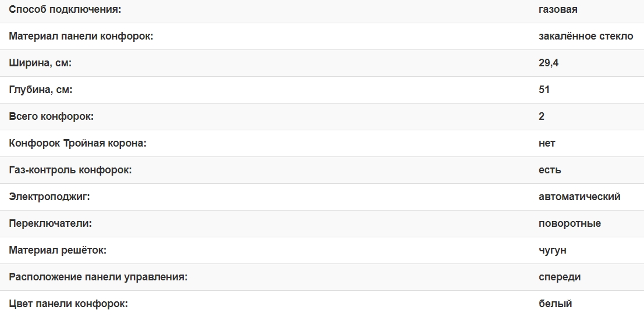Click the 'Глубина, см:' label
Screen dimensions: 644x317
click(41, 90)
